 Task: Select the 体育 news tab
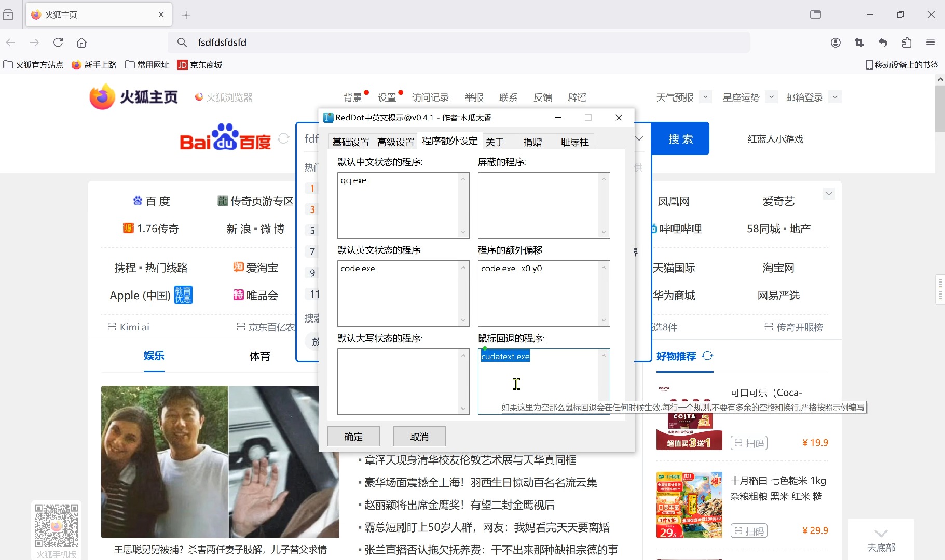tap(259, 356)
